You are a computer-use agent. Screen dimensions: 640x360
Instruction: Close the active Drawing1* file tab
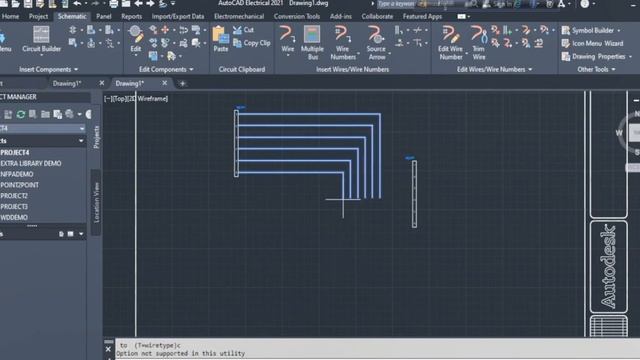pyautogui.click(x=164, y=83)
